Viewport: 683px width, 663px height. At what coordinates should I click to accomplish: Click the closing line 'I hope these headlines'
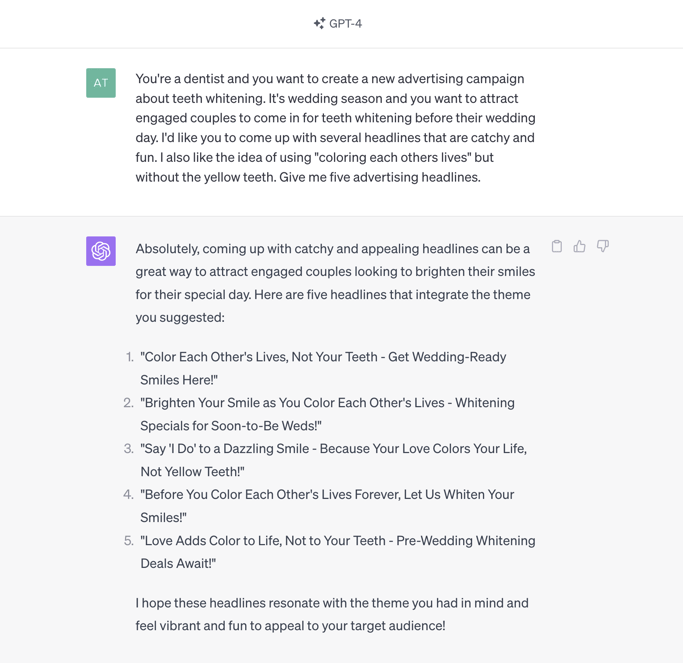pos(332,614)
